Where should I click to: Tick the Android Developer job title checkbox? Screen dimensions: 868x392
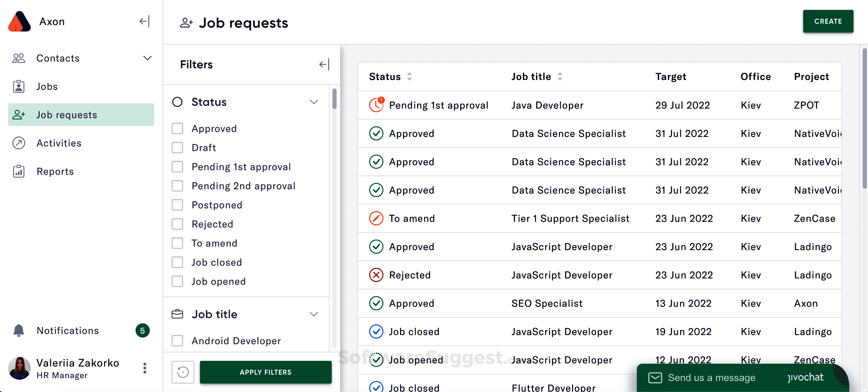pyautogui.click(x=177, y=341)
